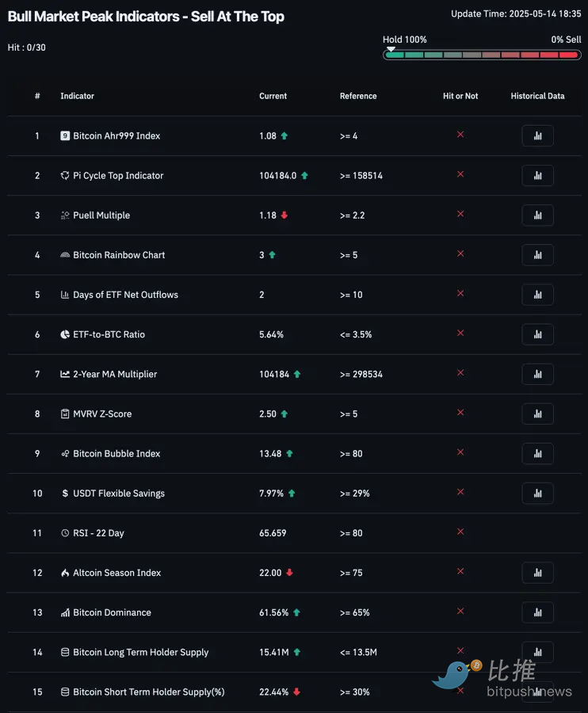
Task: View MVRV Z-Score historical data chart
Action: coord(537,414)
